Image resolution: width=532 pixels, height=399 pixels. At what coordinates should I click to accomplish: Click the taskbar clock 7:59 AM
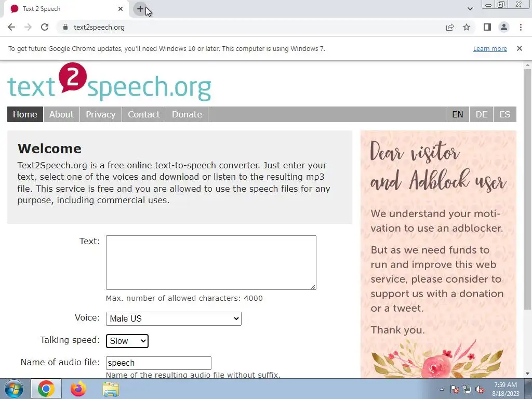click(506, 389)
